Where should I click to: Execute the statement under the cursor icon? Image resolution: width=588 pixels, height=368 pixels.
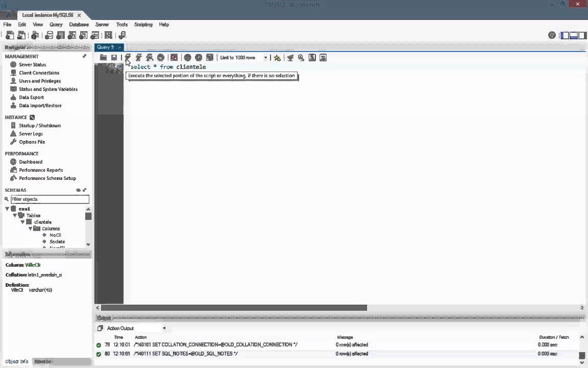(139, 57)
